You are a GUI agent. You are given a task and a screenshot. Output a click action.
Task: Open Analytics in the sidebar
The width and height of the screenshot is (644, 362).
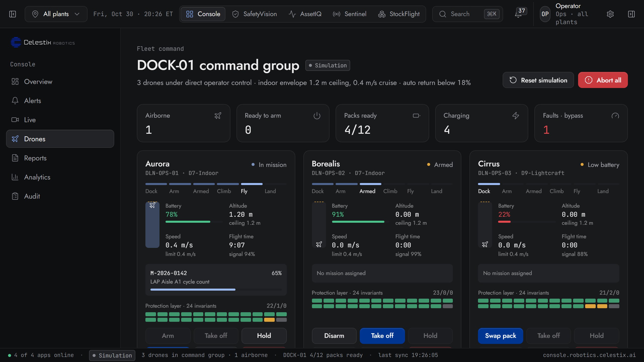(x=60, y=177)
